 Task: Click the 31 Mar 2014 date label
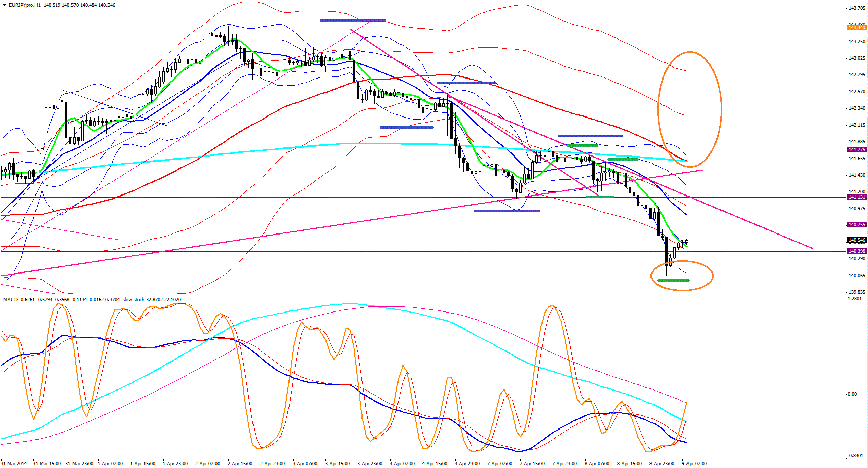pos(14,464)
